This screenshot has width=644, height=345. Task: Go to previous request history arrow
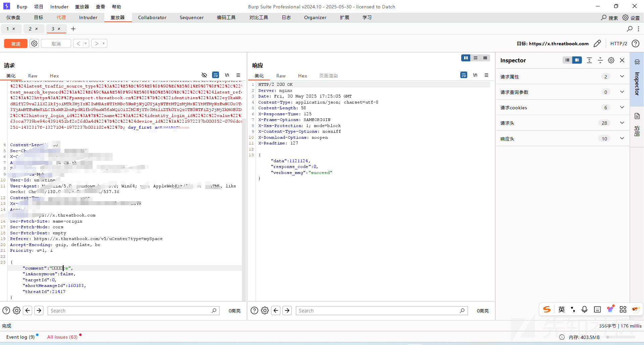(78, 44)
